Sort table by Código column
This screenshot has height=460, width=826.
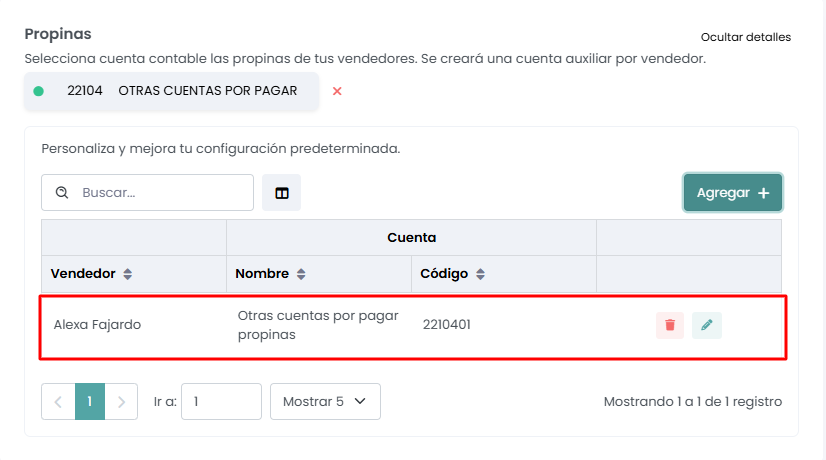click(480, 274)
